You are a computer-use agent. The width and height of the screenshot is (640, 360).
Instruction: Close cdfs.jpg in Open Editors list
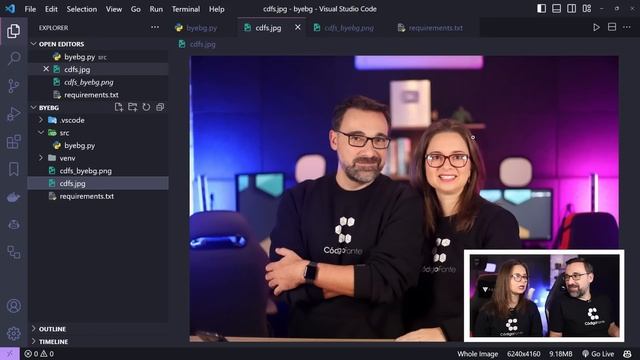pos(46,69)
